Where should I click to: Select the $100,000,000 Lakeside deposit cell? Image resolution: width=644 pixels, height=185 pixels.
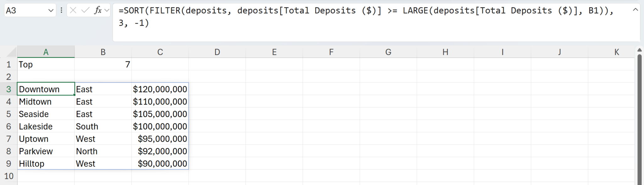tap(160, 126)
